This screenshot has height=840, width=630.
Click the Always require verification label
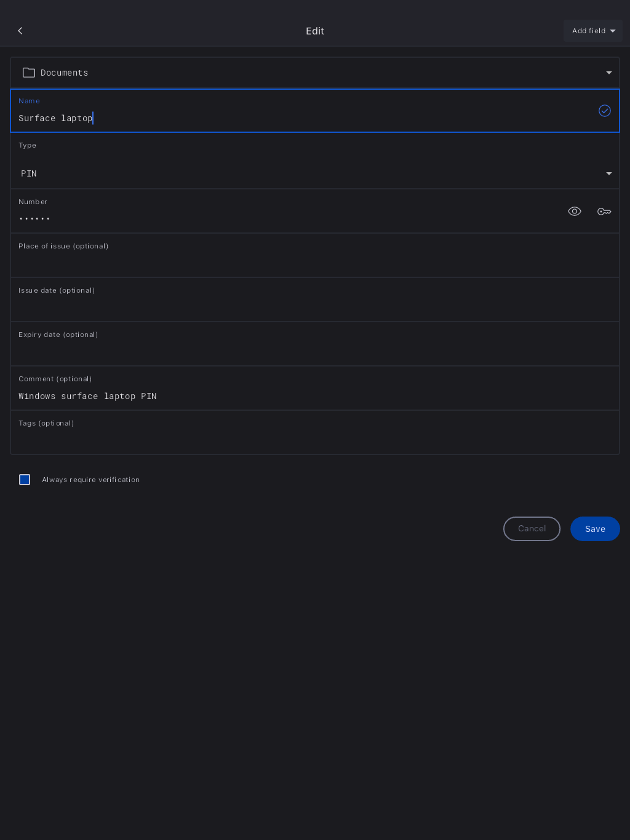tap(91, 480)
